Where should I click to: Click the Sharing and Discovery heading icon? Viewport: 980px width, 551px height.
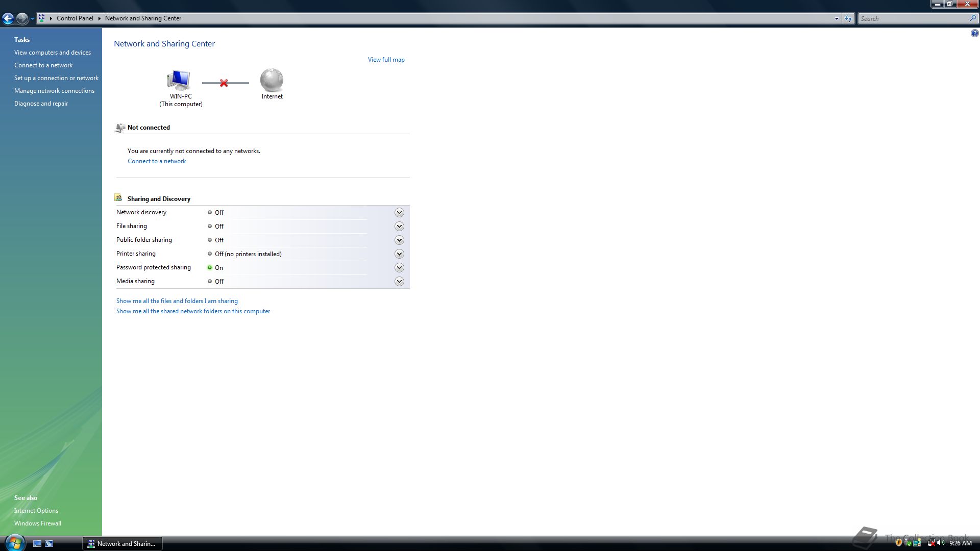point(118,198)
